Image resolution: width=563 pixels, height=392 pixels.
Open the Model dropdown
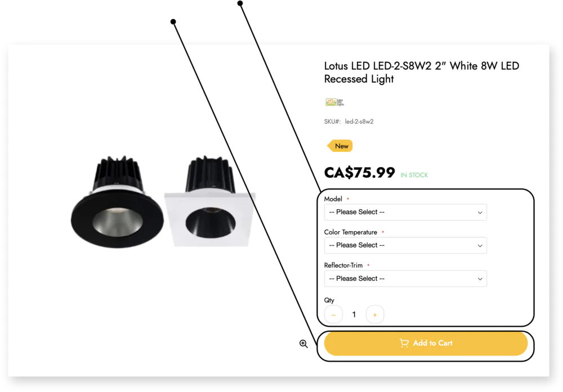[x=405, y=212]
